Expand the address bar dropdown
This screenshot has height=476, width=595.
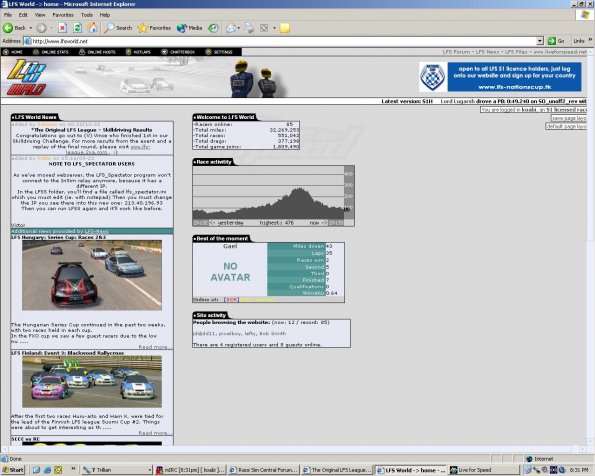click(x=540, y=41)
